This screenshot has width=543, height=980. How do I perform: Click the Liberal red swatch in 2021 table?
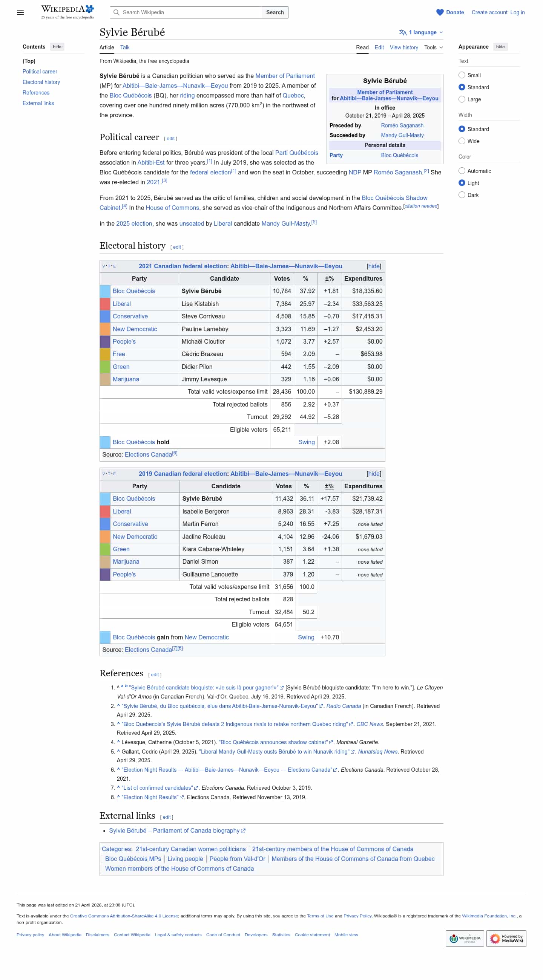click(x=105, y=304)
